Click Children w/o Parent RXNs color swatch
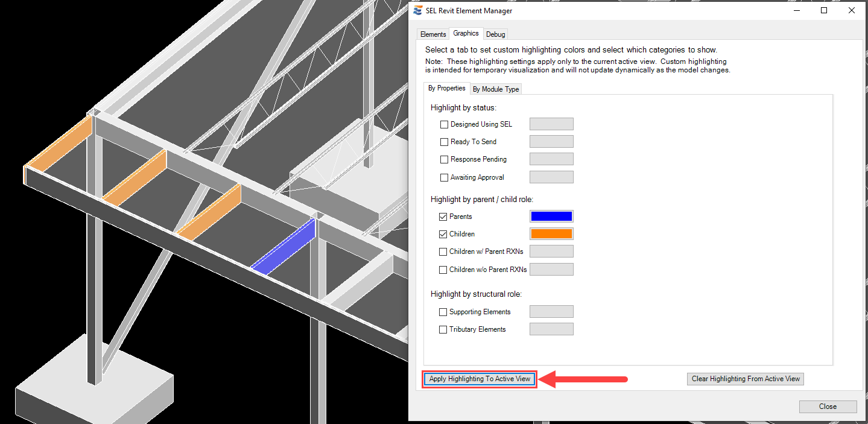868x424 pixels. coord(551,270)
